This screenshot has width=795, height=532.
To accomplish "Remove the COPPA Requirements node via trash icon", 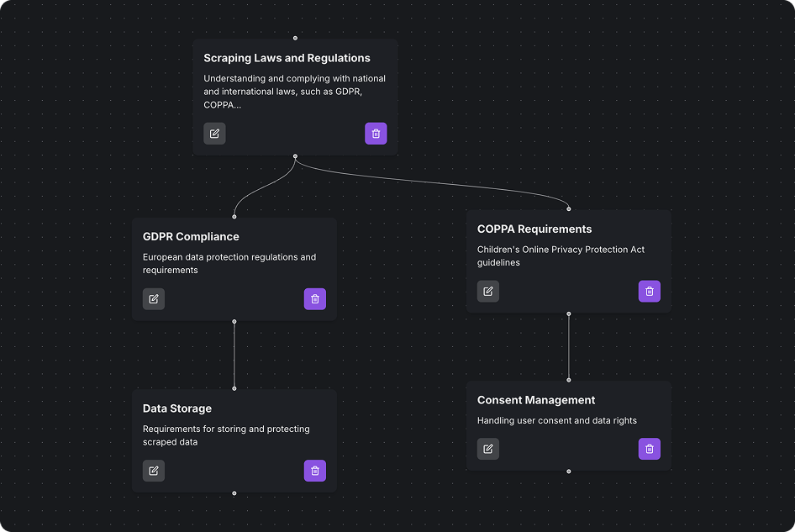I will (x=649, y=291).
